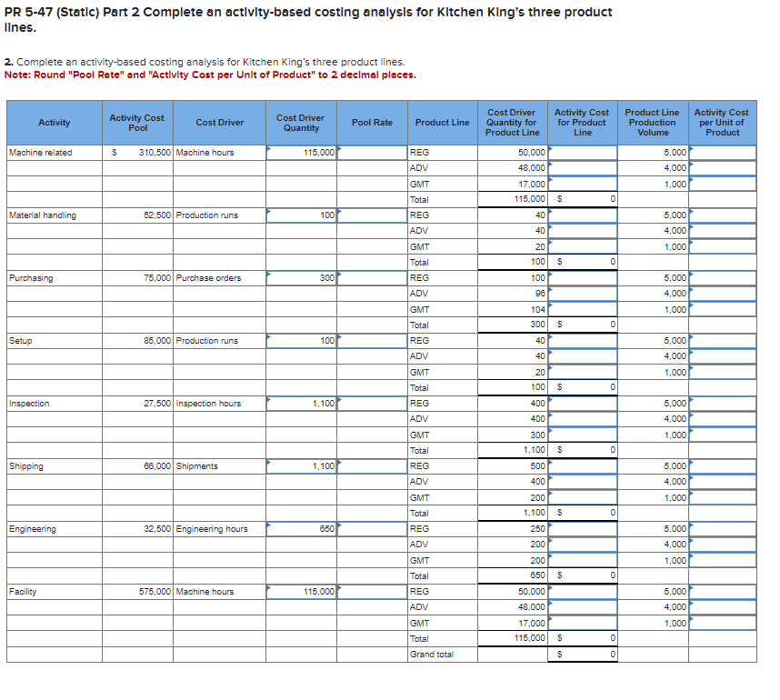Click Facility GMT Cost per Unit field
Screen dimensions: 780x700
point(723,623)
